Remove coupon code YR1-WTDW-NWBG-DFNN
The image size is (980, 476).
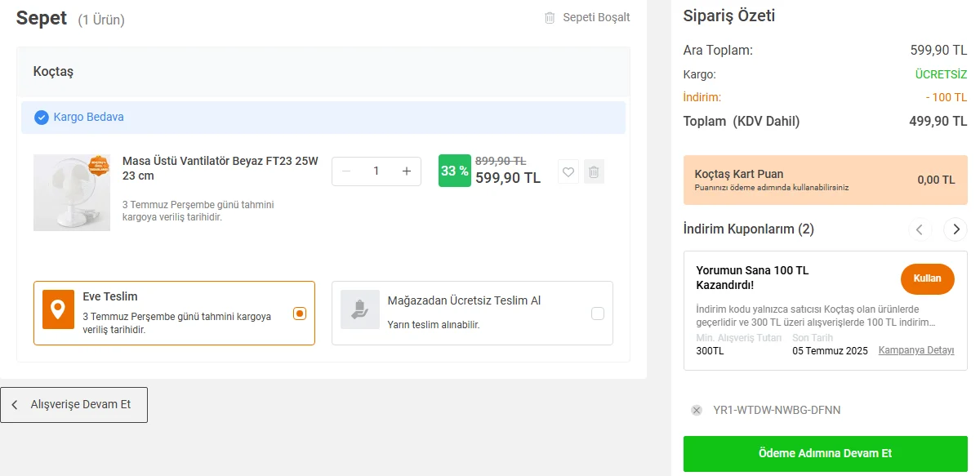(x=697, y=410)
